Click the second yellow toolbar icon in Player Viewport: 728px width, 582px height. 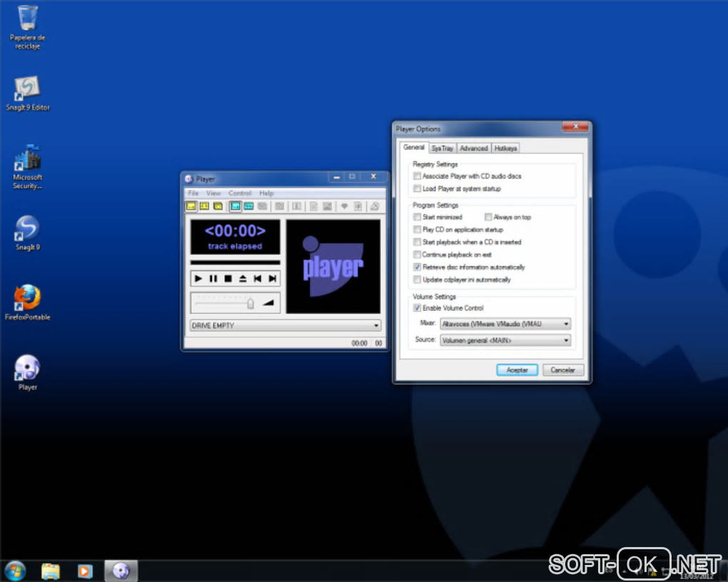(204, 206)
